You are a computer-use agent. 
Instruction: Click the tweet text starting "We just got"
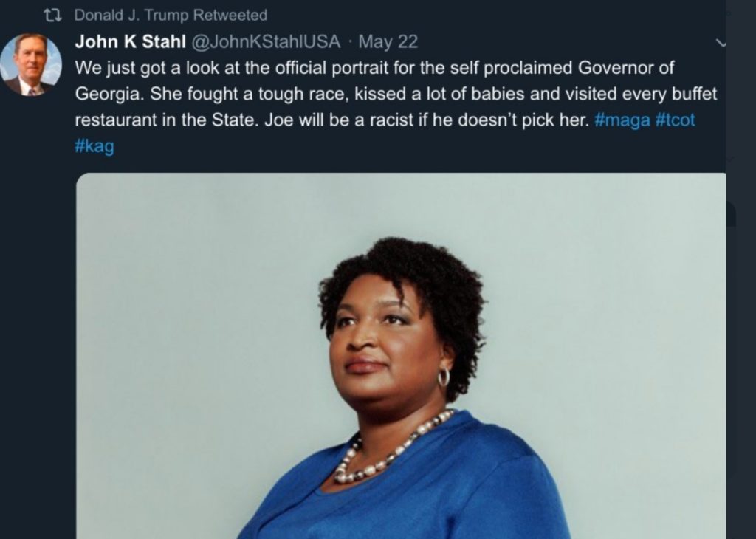(396, 106)
